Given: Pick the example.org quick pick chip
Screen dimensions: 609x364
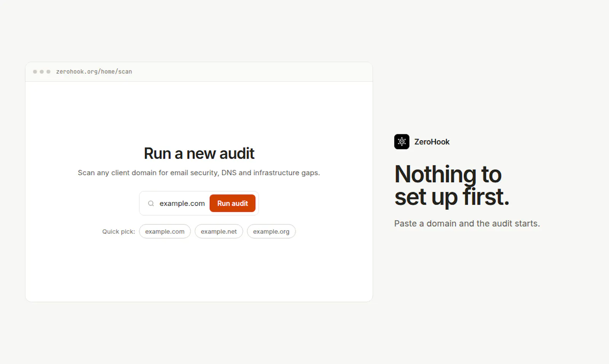Looking at the screenshot, I should pos(271,231).
